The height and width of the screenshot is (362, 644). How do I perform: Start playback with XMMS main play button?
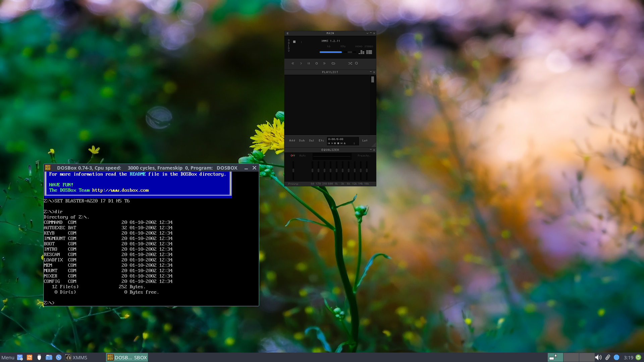point(301,63)
